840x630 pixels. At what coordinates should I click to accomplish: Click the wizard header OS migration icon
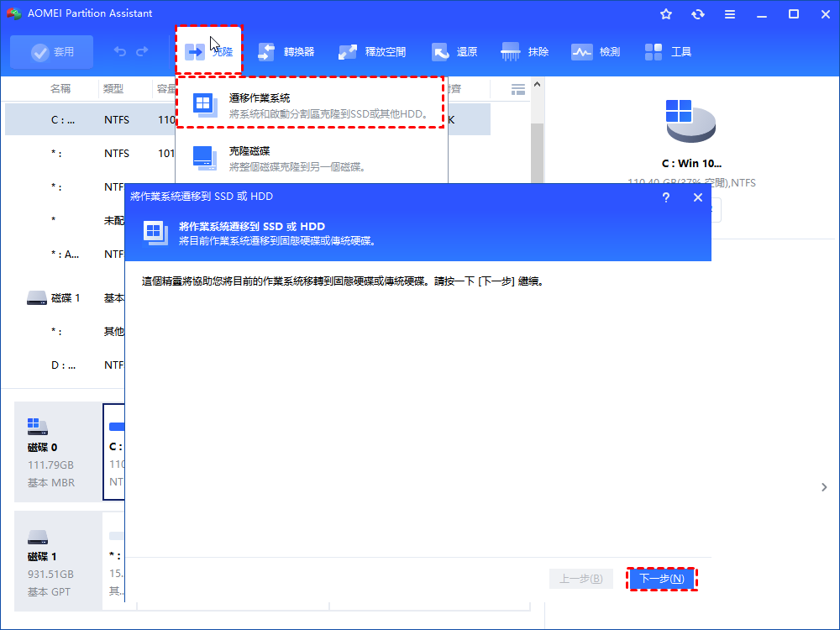click(155, 233)
